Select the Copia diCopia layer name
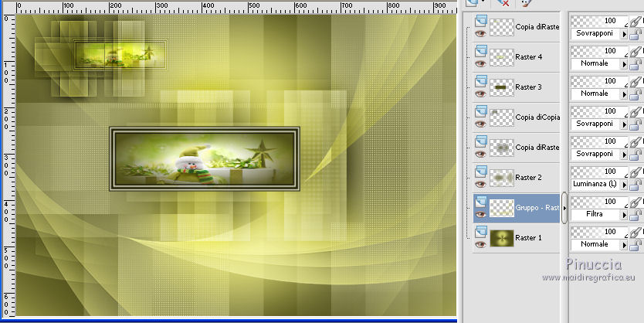Image resolution: width=644 pixels, height=323 pixels. click(x=537, y=117)
